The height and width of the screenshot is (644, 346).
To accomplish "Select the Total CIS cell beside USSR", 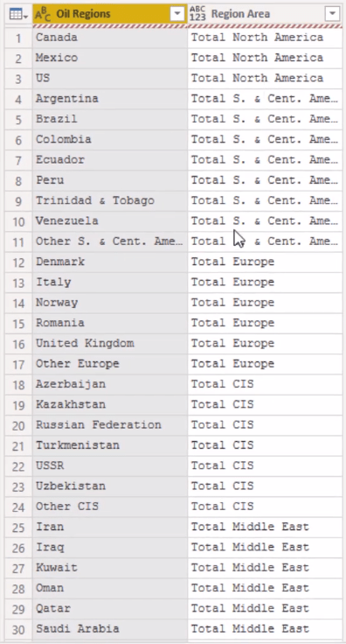I will click(265, 465).
